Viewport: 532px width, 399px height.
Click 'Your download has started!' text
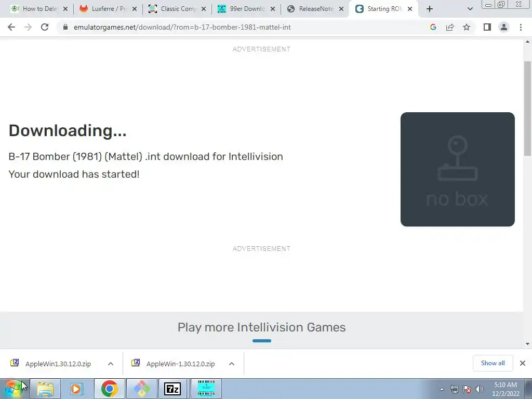click(x=74, y=174)
